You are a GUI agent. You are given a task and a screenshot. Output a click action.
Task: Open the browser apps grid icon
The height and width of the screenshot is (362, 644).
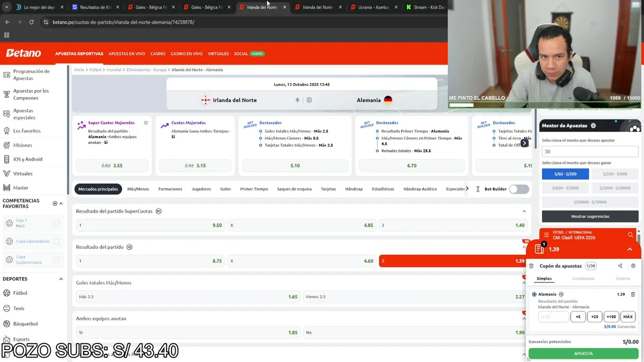point(7,35)
